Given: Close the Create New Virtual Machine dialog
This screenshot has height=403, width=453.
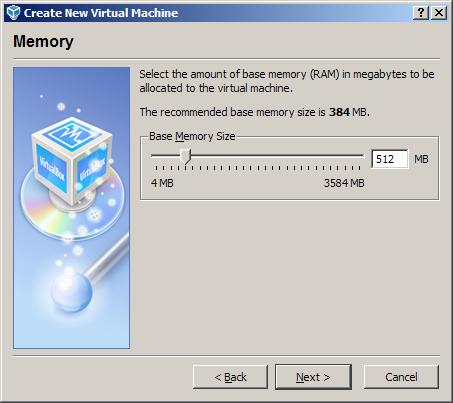Looking at the screenshot, I should pos(439,13).
